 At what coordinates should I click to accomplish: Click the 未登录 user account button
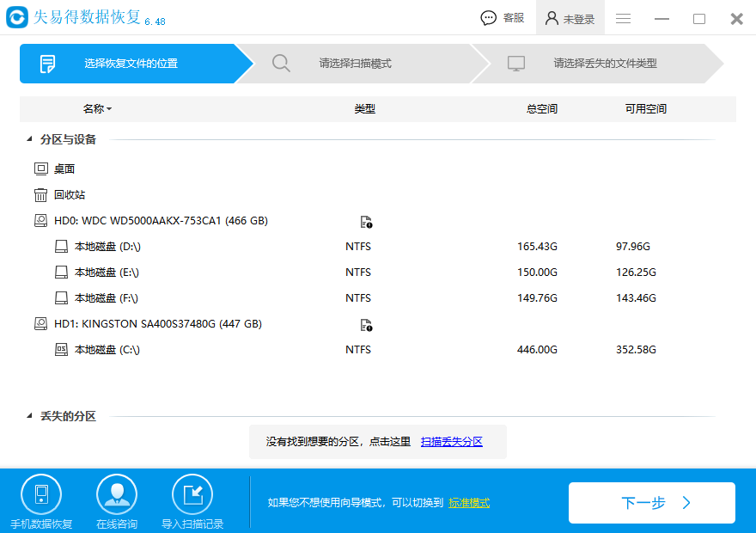pos(570,18)
